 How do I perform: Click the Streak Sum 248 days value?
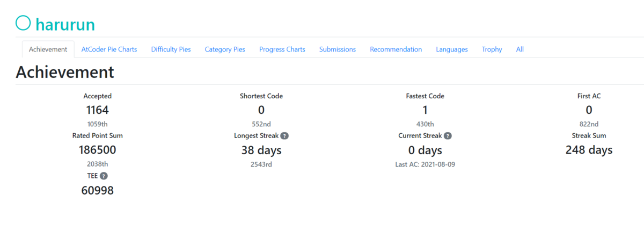589,150
